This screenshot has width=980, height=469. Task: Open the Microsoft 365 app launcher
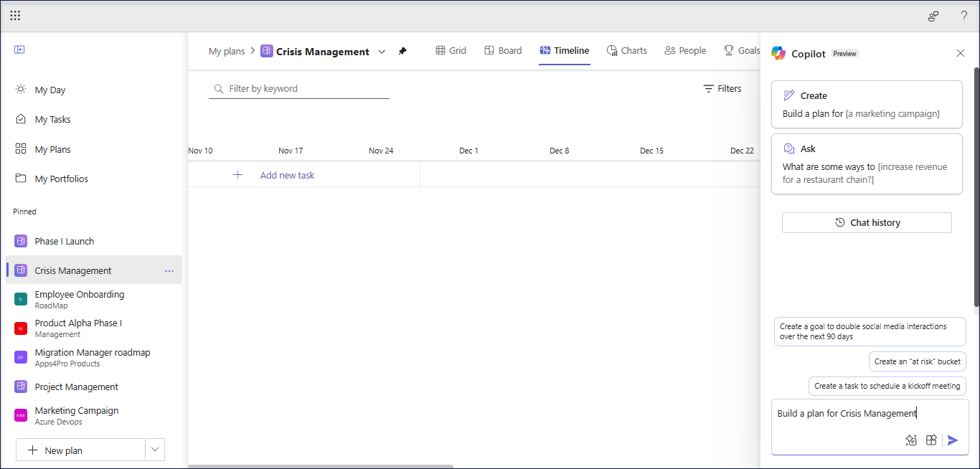15,15
